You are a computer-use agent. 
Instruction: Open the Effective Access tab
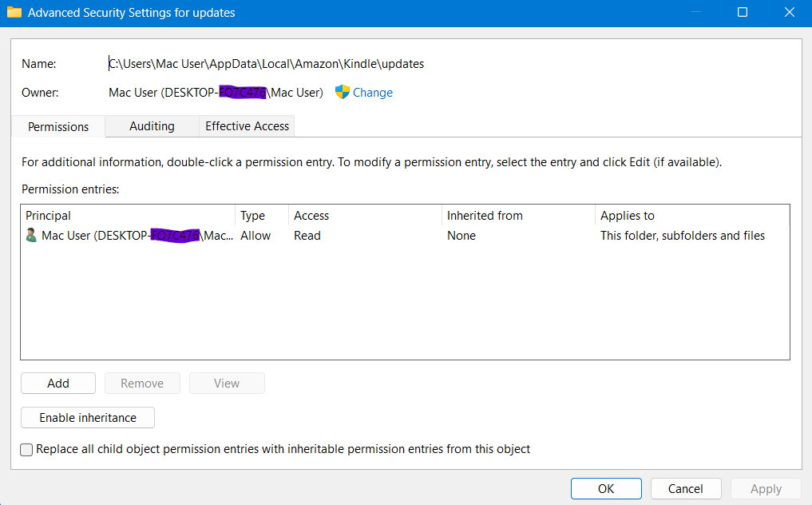click(x=248, y=126)
